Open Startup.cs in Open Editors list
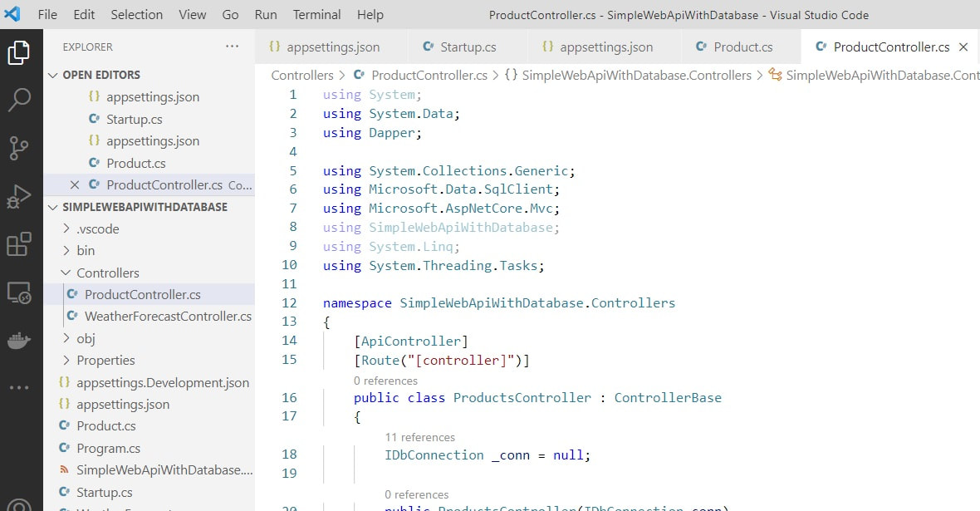The image size is (980, 511). click(x=149, y=119)
